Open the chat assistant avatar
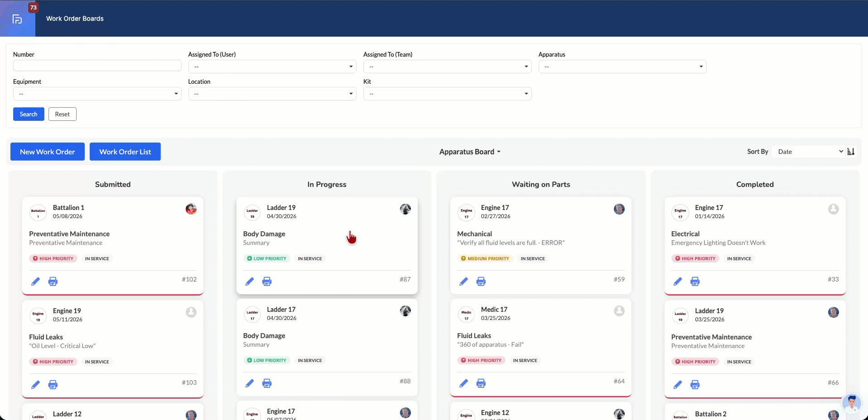868x420 pixels. (852, 403)
